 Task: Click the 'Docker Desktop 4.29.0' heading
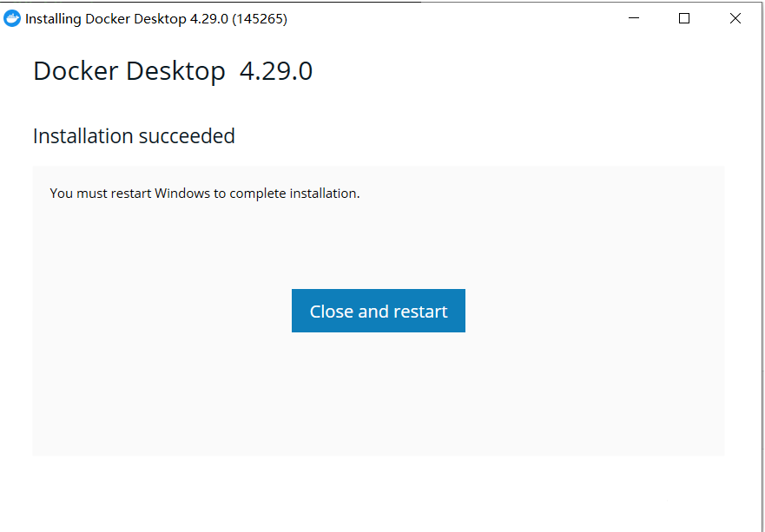173,71
